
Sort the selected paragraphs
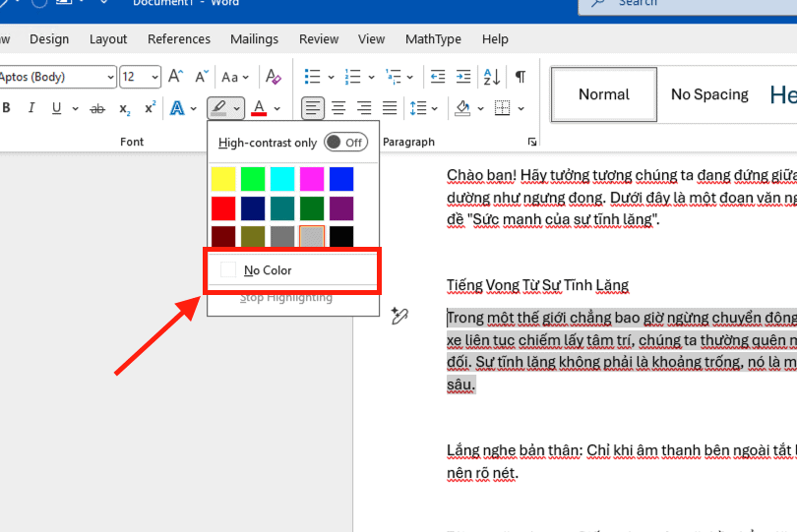[492, 77]
